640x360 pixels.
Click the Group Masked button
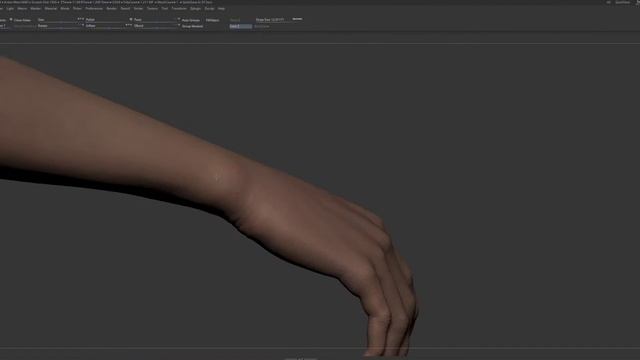[x=192, y=26]
